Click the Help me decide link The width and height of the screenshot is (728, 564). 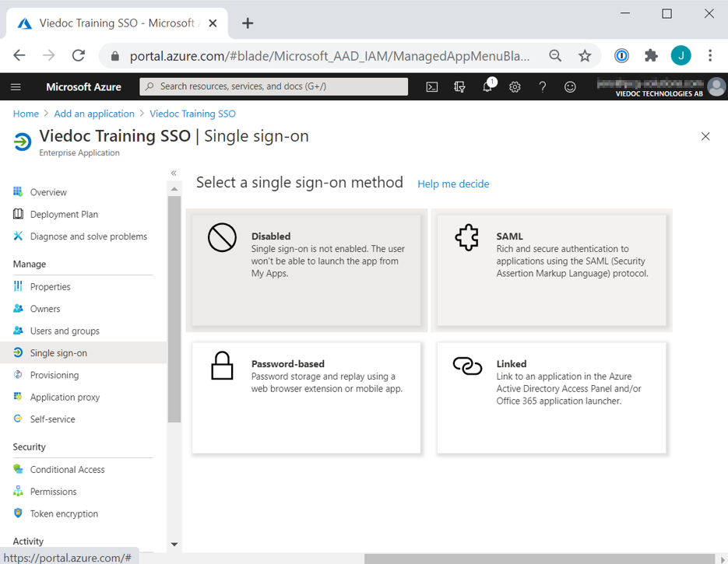coord(453,184)
